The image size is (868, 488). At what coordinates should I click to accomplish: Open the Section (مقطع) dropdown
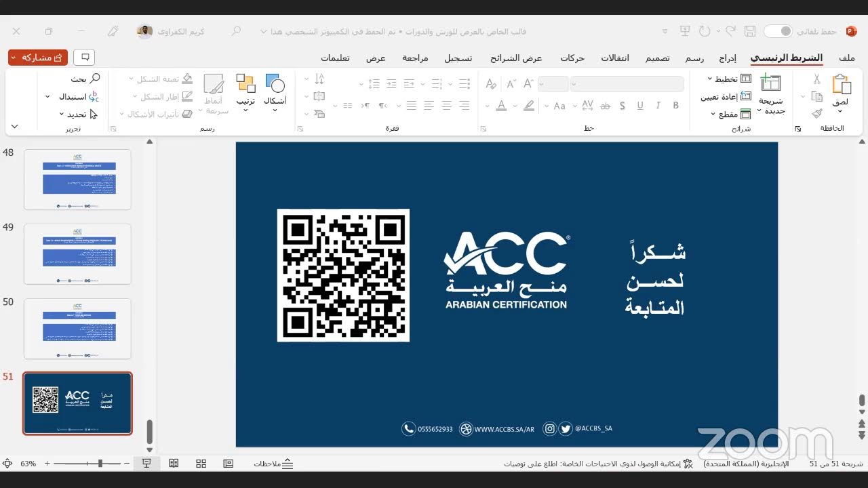point(730,114)
